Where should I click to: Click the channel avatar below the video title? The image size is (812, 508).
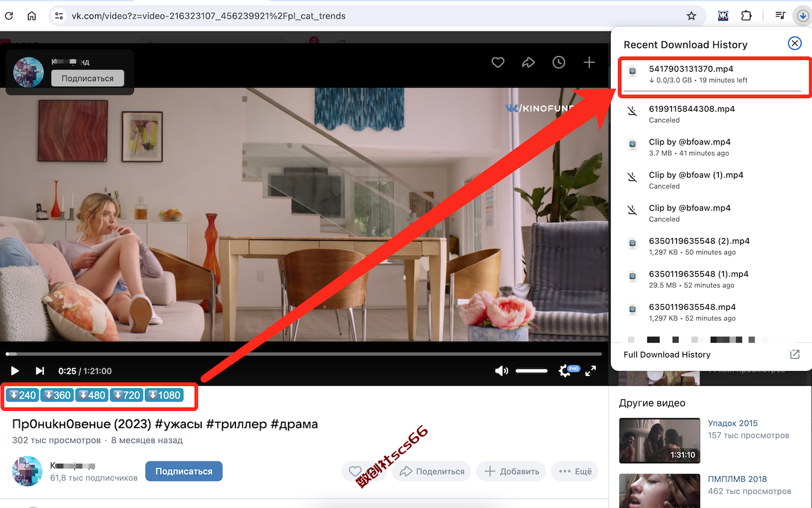point(27,471)
